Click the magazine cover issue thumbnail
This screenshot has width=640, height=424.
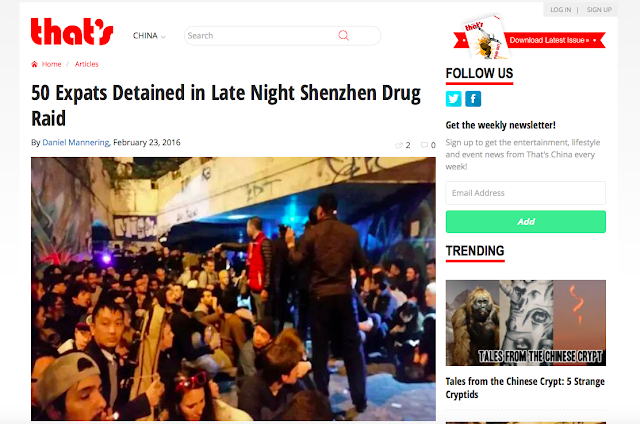tap(485, 38)
